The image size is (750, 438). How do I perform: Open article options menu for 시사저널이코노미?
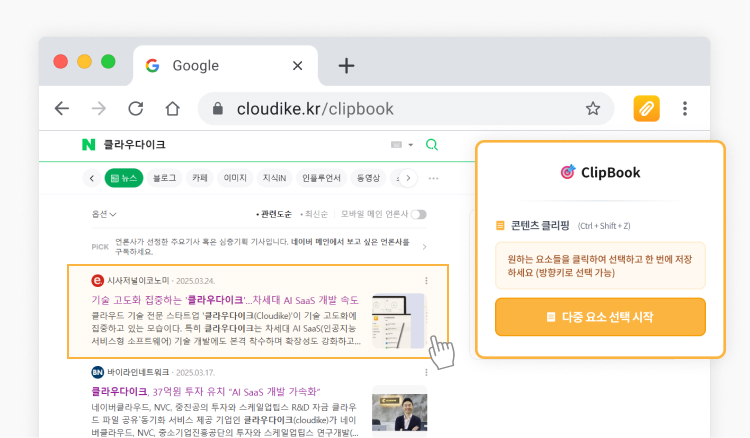426,281
